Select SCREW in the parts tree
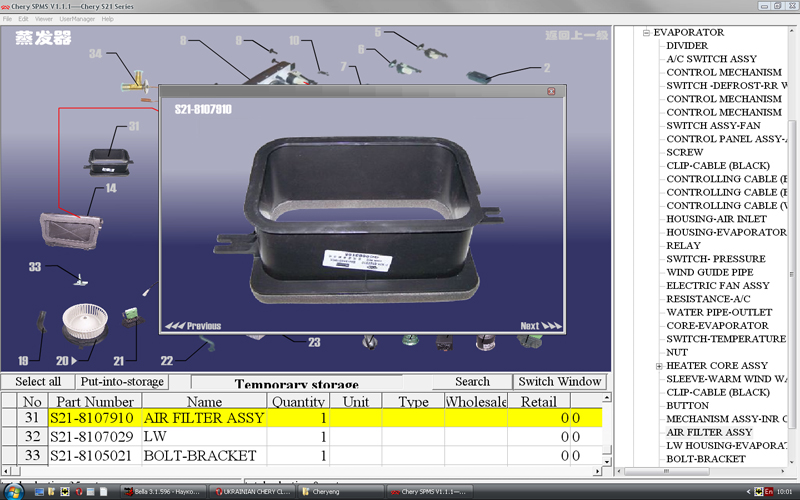Screen dimensions: 800x500 coord(684,152)
